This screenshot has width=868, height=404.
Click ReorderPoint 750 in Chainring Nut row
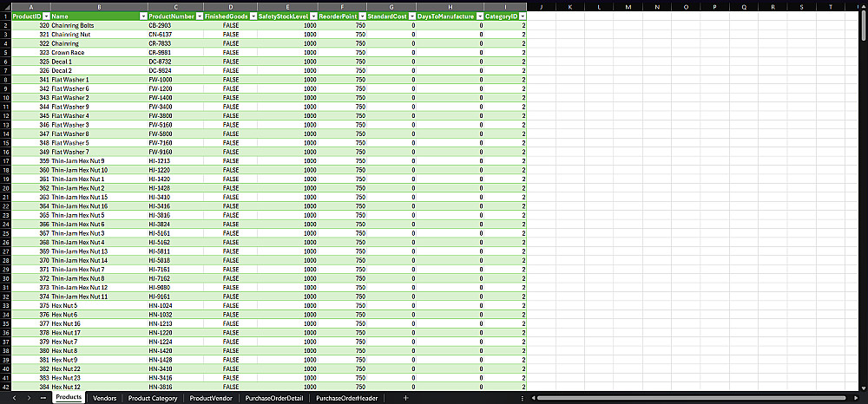point(343,35)
